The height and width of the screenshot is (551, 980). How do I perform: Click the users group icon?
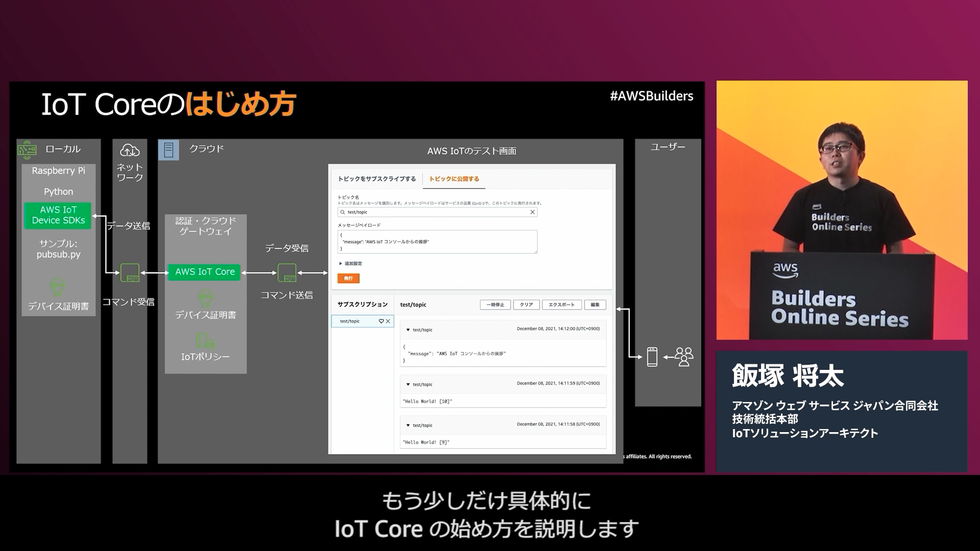pyautogui.click(x=683, y=357)
